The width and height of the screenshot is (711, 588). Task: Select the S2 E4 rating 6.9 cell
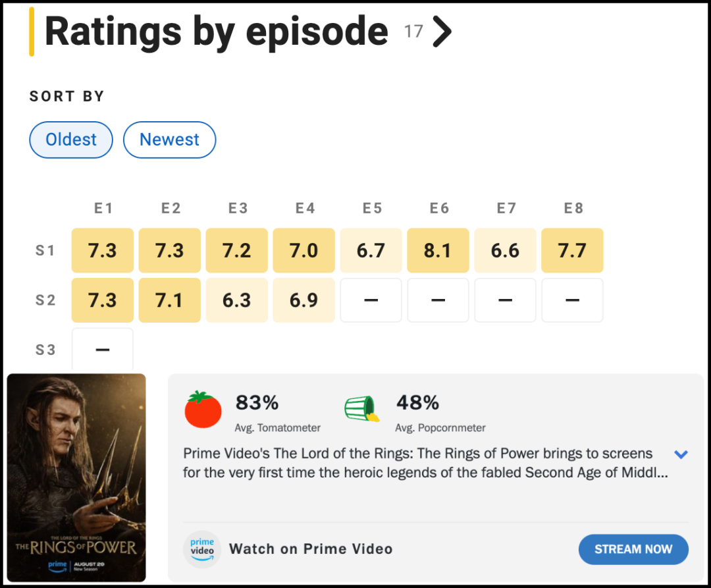pyautogui.click(x=303, y=300)
